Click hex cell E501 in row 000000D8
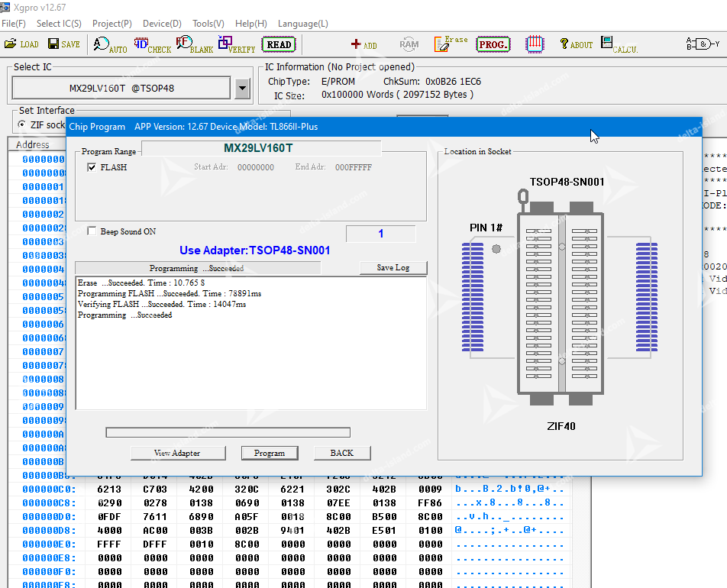 coord(384,531)
